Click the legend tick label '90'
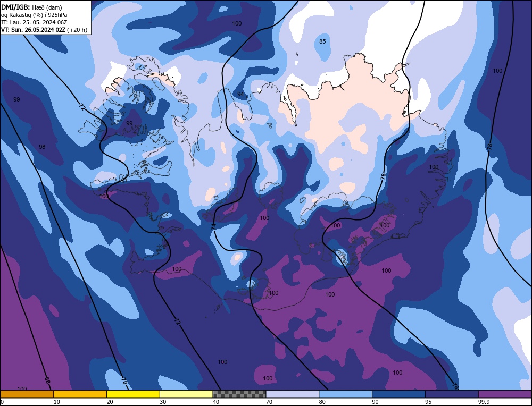 click(375, 402)
